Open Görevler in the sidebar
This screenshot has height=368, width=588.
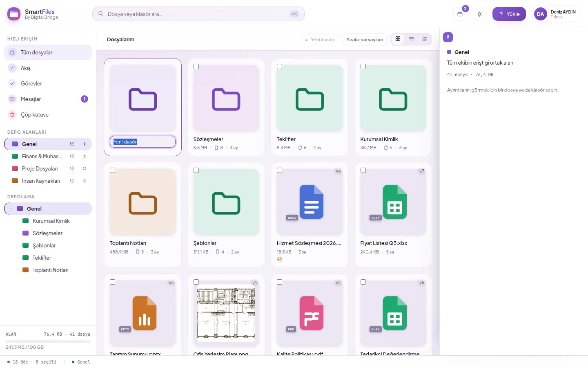pos(48,83)
